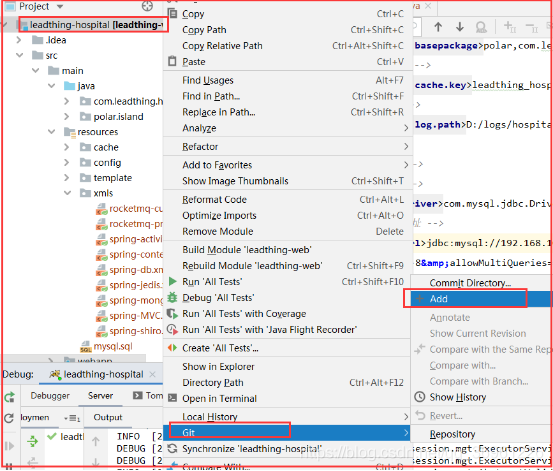
Task: Switch to the Server tab
Action: [101, 396]
